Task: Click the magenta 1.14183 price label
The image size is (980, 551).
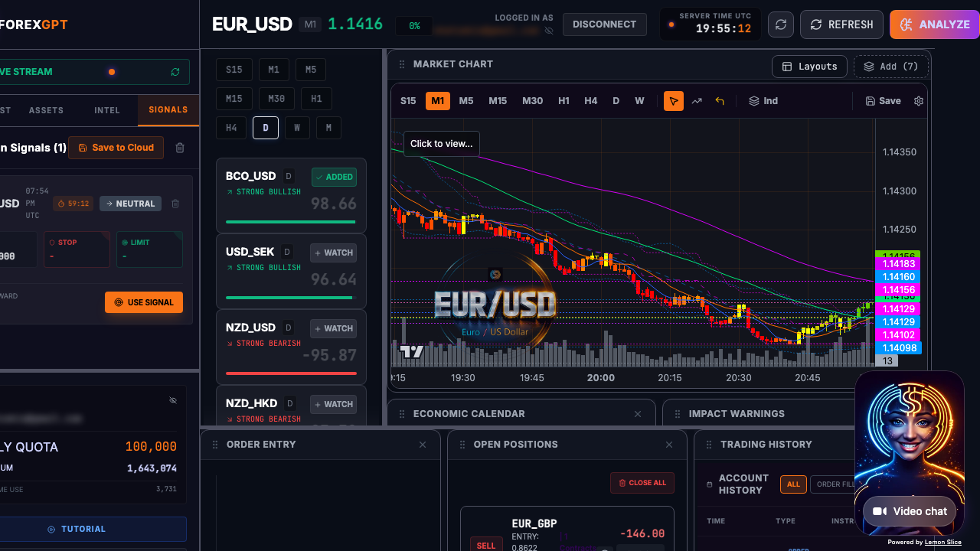Action: tap(897, 264)
